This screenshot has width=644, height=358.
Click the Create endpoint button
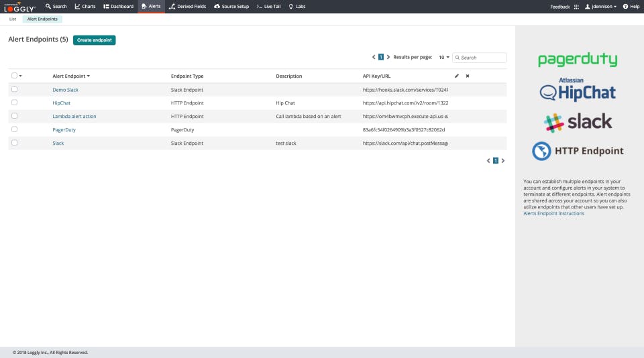[95, 40]
